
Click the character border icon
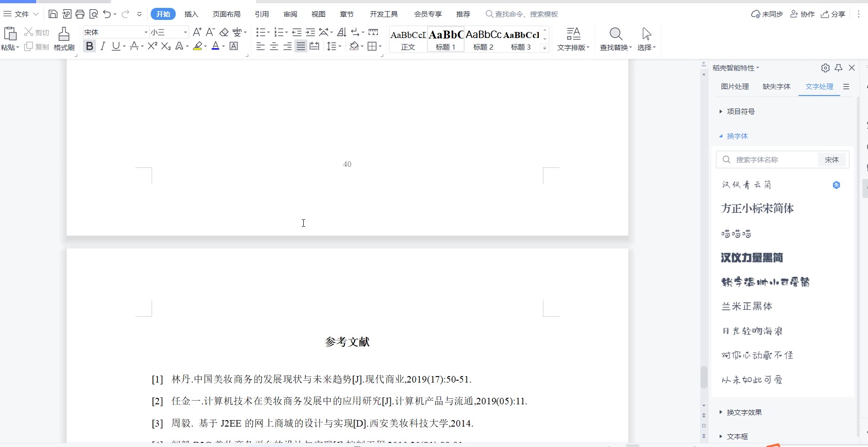234,46
